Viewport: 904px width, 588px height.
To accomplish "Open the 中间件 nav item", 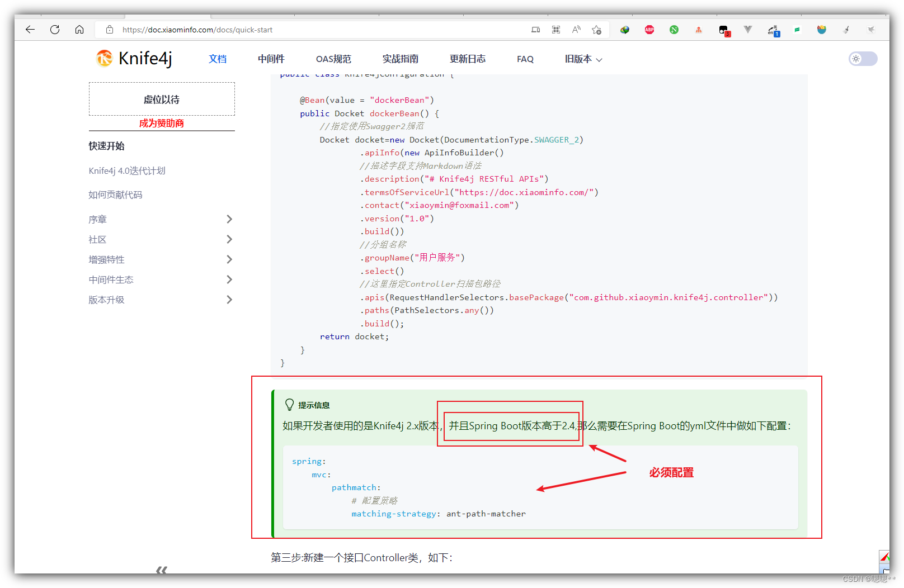I will (271, 59).
